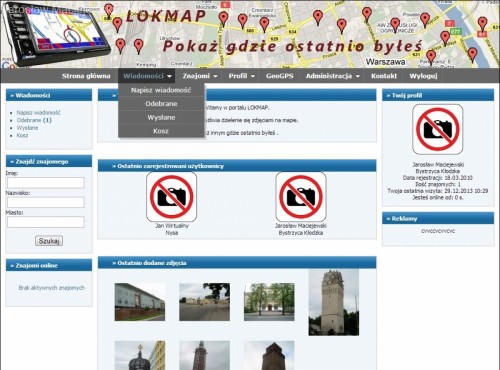Open the long building photo thumbnail
Screen dimensions: 500x370
tap(140, 302)
